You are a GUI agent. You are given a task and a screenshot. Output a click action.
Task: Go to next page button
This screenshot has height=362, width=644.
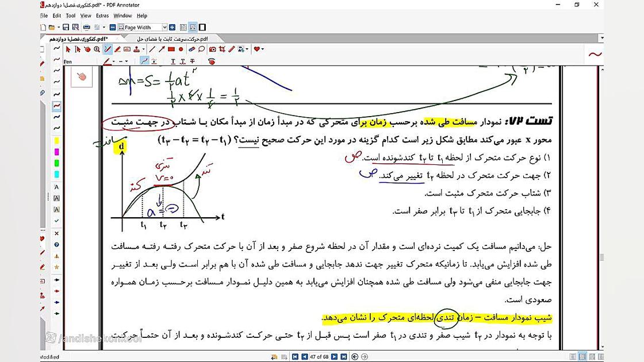coord(334,357)
